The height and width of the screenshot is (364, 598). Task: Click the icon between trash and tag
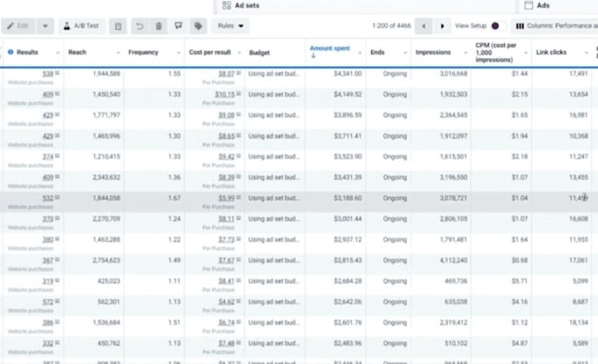pos(179,25)
